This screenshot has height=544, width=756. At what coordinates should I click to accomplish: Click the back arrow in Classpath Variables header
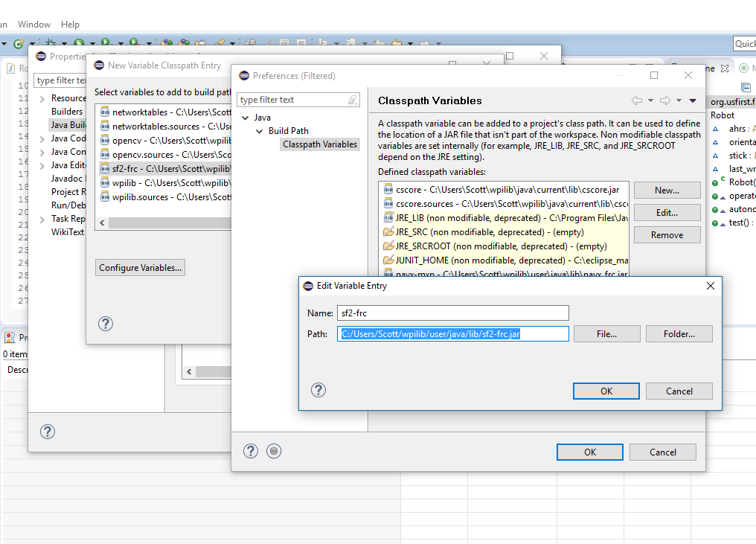coord(637,100)
